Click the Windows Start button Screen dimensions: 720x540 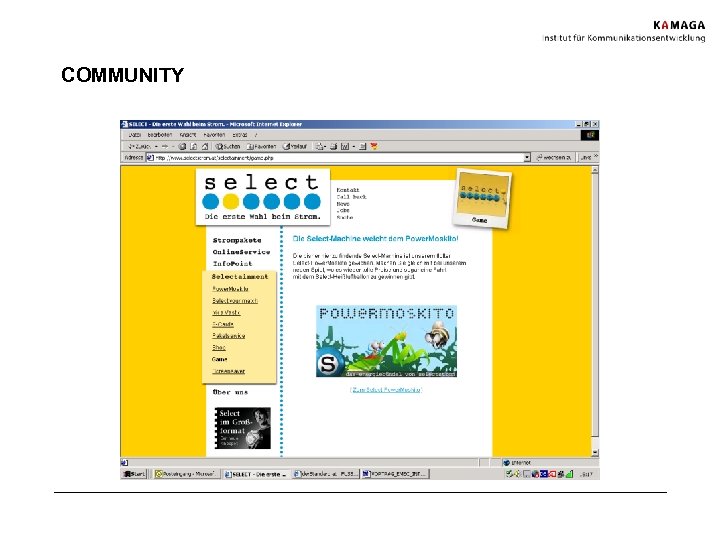point(134,474)
